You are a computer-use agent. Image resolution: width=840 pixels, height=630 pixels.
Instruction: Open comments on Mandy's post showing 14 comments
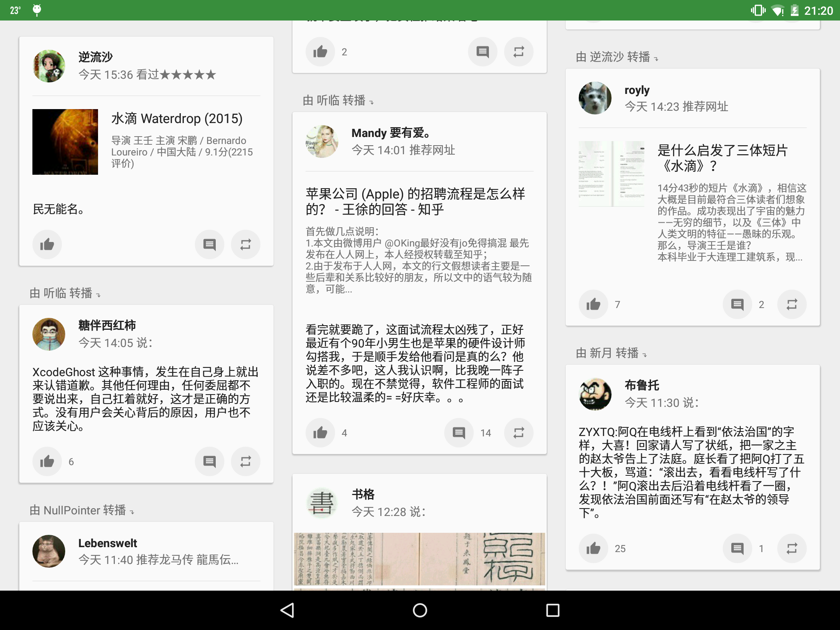pyautogui.click(x=458, y=433)
